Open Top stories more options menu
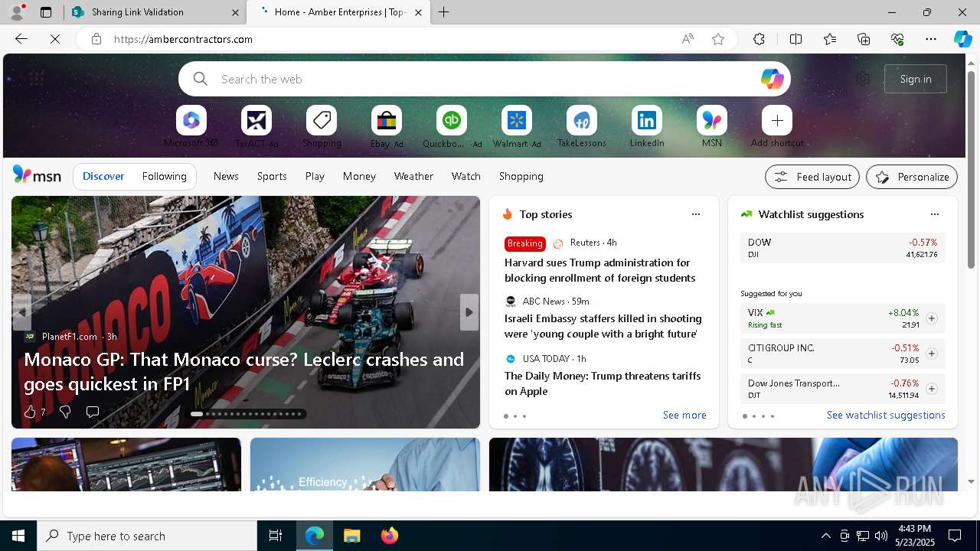Screen dimensions: 980x551 tap(696, 214)
